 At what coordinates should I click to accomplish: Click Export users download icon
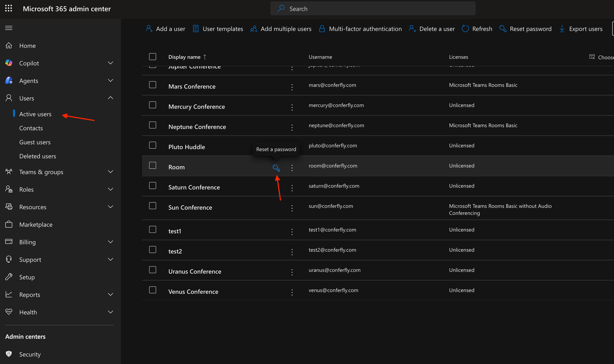(x=562, y=29)
